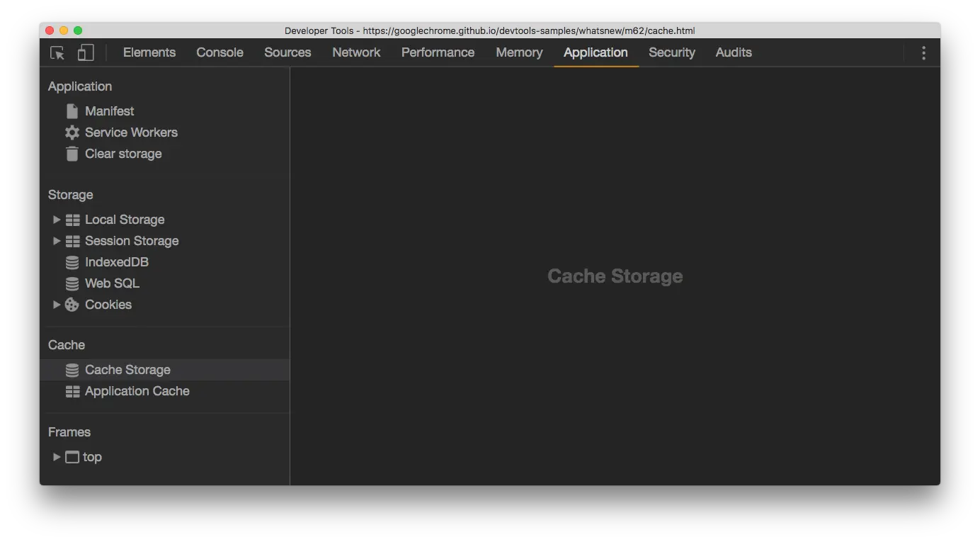Image resolution: width=980 pixels, height=542 pixels.
Task: Expand the Session Storage tree
Action: click(57, 241)
